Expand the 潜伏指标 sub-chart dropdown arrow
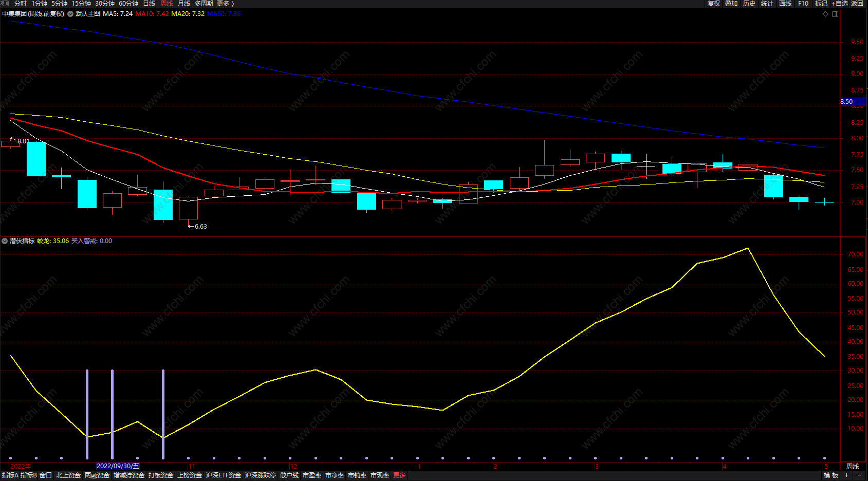The height and width of the screenshot is (481, 868). (5, 241)
